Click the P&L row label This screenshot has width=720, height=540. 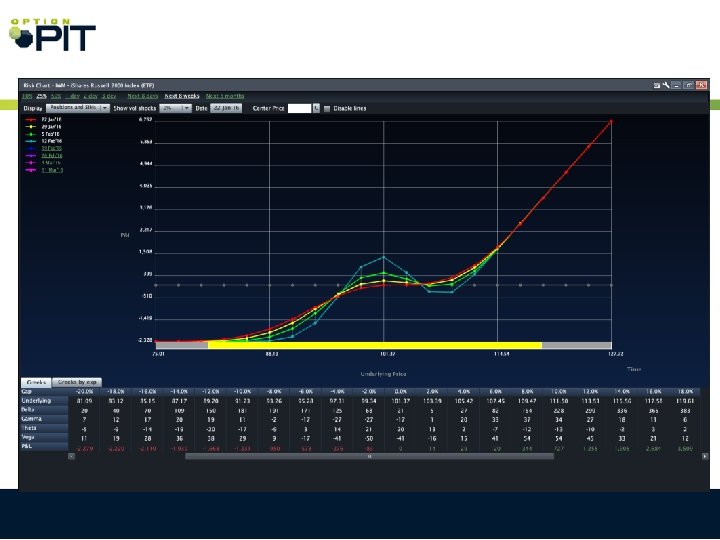(44, 446)
